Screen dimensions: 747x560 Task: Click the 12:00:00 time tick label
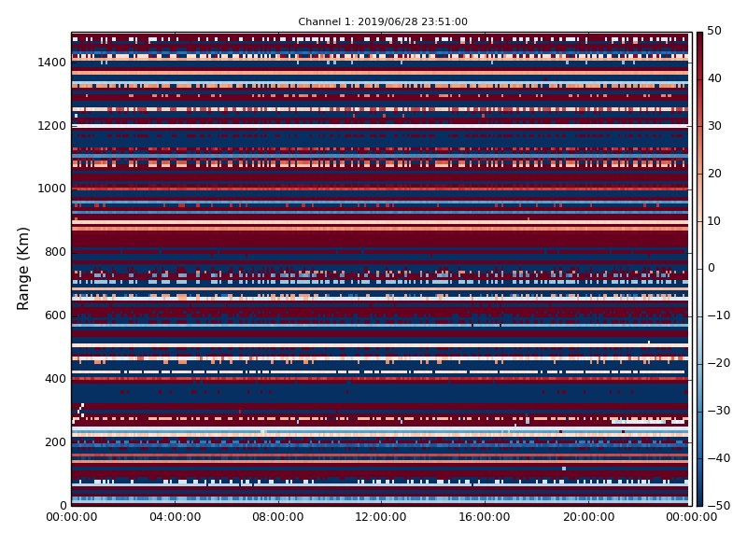381,517
